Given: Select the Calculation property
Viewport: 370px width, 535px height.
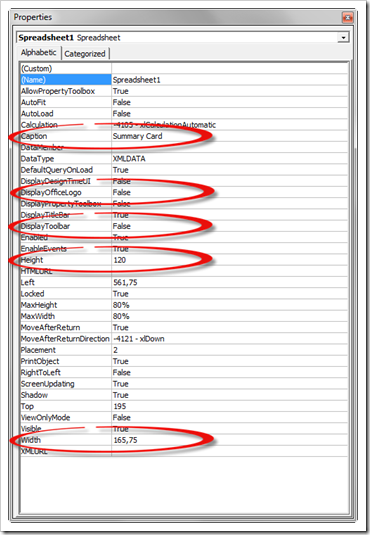Looking at the screenshot, I should coord(39,125).
